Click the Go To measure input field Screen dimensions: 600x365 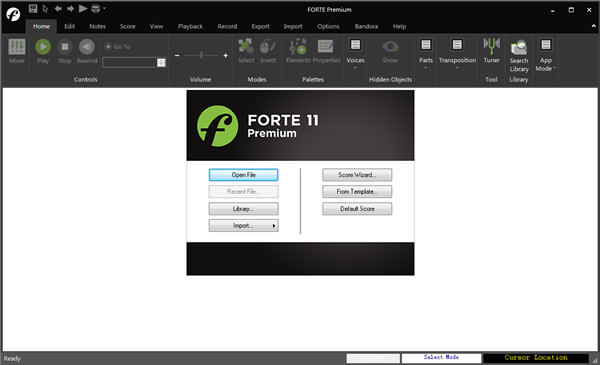[x=130, y=62]
